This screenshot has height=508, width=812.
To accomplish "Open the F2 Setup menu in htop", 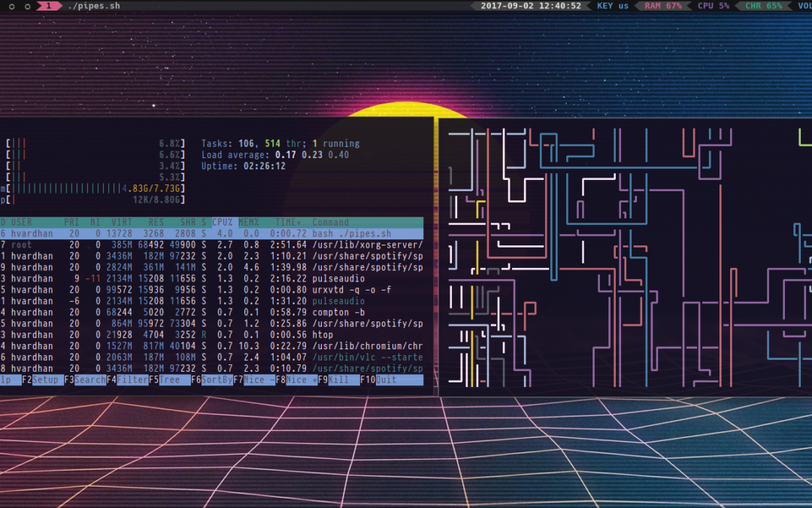I will pyautogui.click(x=44, y=380).
